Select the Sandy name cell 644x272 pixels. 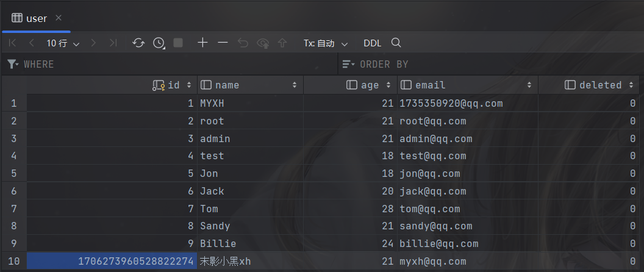pyautogui.click(x=250, y=226)
